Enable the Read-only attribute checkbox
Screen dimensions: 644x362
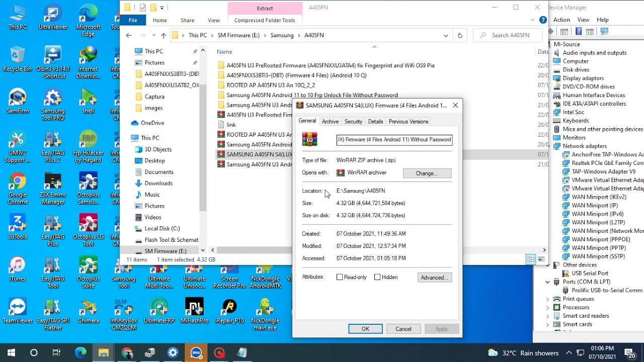coord(340,277)
